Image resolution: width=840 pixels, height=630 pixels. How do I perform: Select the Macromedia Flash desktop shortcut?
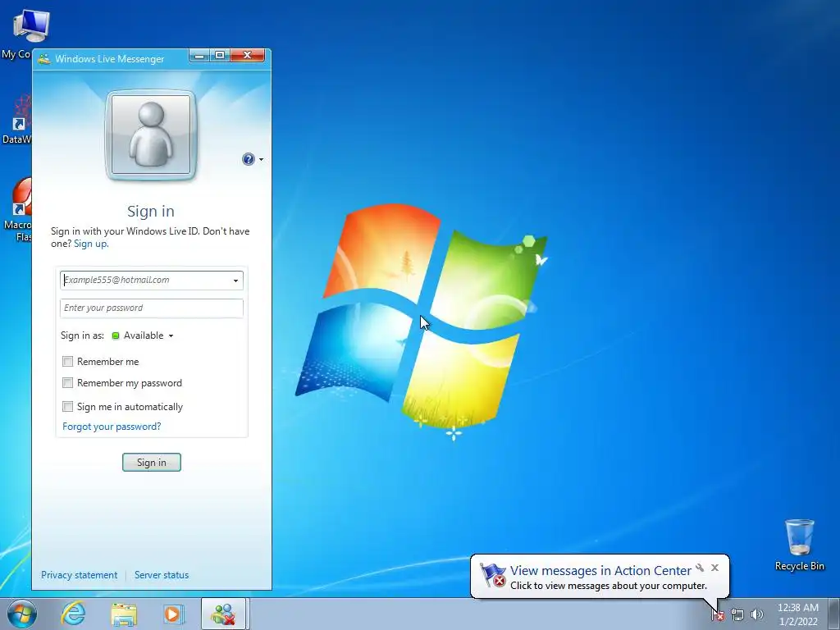(17, 209)
